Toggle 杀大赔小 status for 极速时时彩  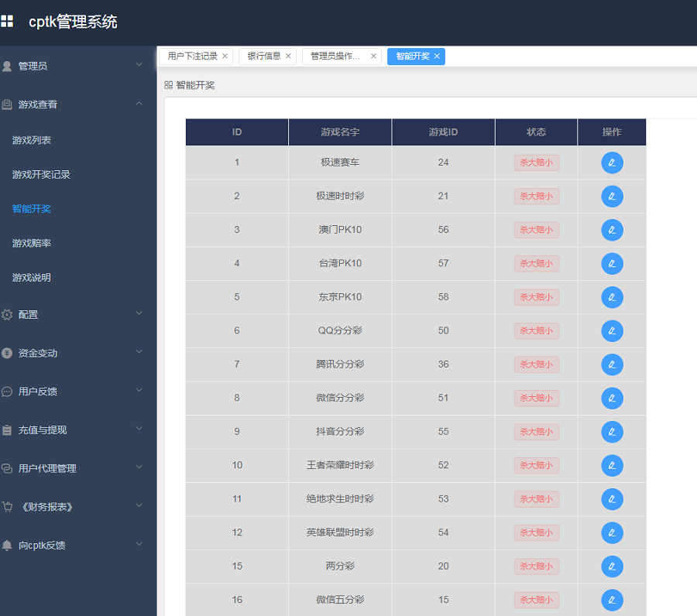point(536,196)
